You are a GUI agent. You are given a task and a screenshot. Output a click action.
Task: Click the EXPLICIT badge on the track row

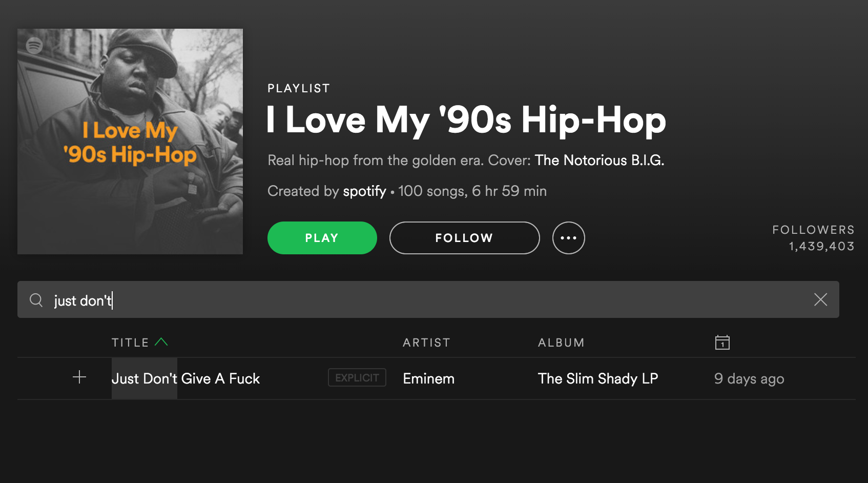357,378
